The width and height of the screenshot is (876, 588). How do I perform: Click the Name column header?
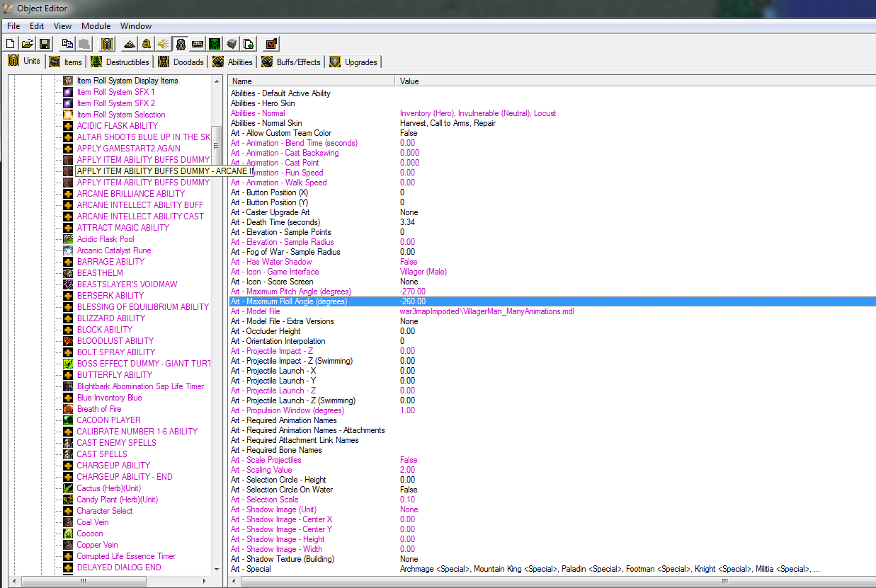[x=311, y=81]
